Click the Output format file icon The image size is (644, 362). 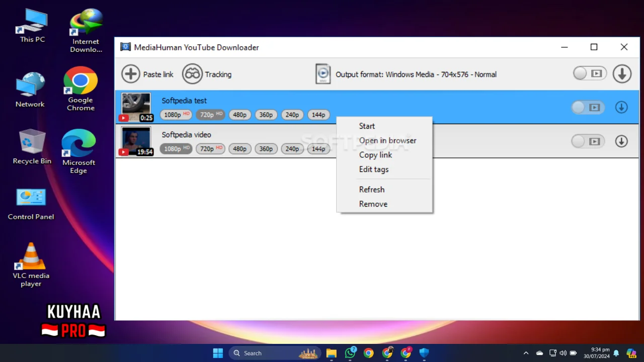coord(323,74)
